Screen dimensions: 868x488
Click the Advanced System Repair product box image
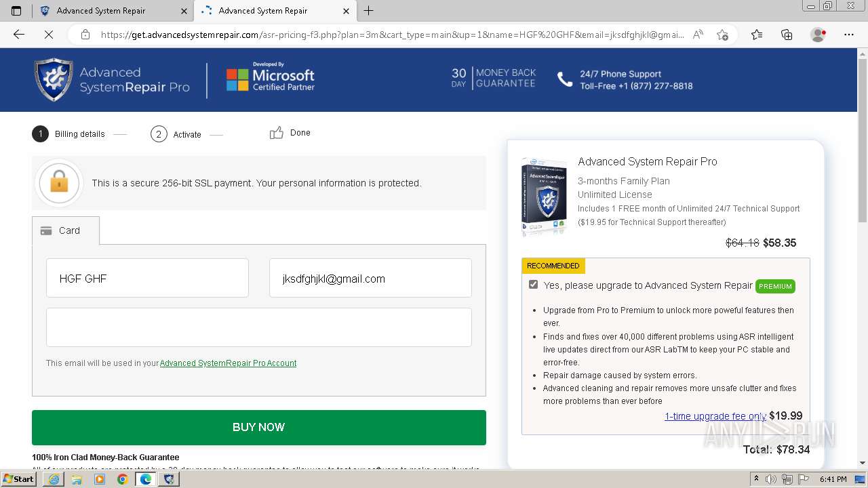(545, 197)
